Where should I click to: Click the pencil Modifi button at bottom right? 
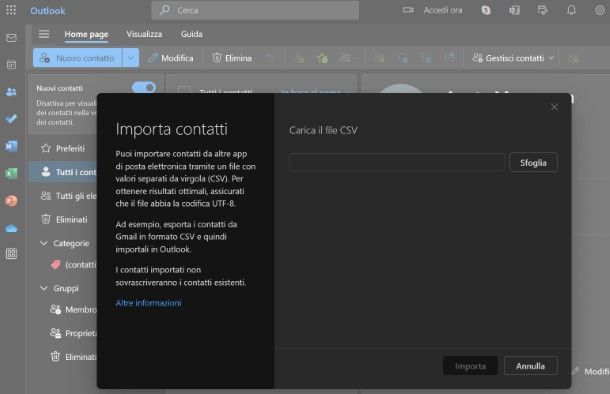591,371
